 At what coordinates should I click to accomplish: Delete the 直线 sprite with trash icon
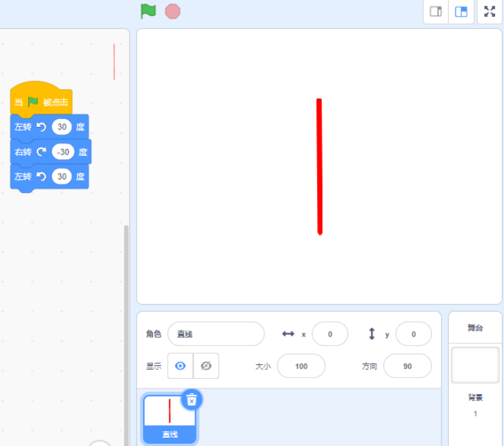point(192,400)
